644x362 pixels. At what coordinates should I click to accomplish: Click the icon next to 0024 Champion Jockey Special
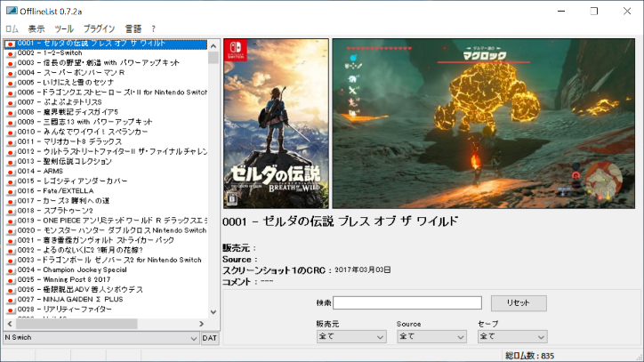[10, 269]
